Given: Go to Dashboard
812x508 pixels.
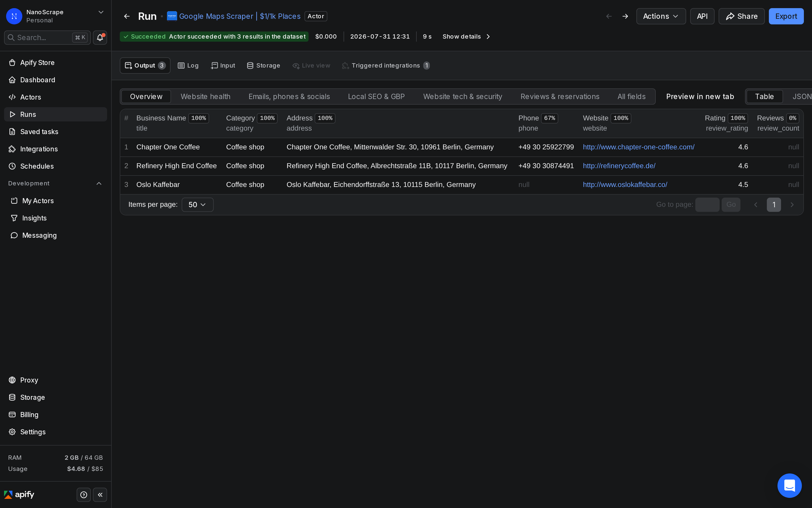Looking at the screenshot, I should (55, 80).
